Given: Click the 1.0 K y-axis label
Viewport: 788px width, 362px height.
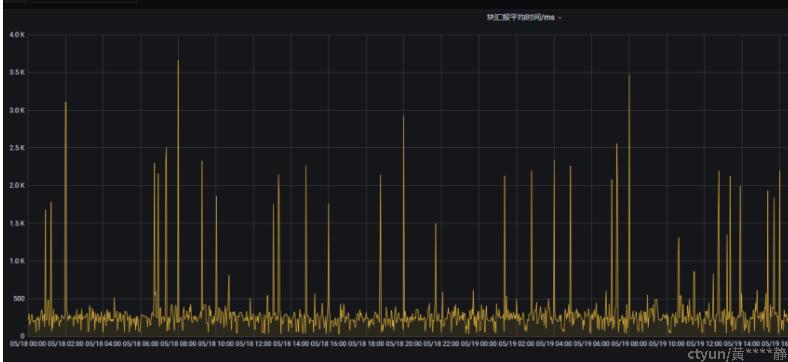Looking at the screenshot, I should tap(17, 261).
